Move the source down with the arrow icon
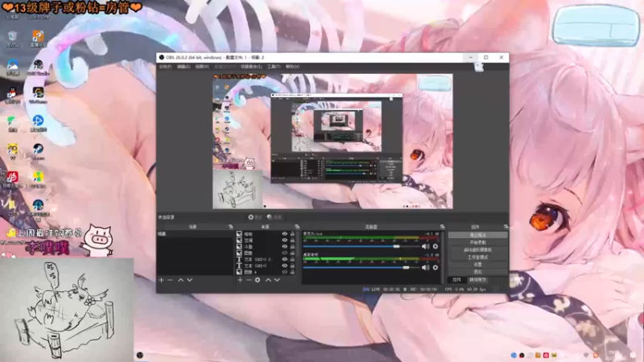This screenshot has height=362, width=644. [x=277, y=280]
